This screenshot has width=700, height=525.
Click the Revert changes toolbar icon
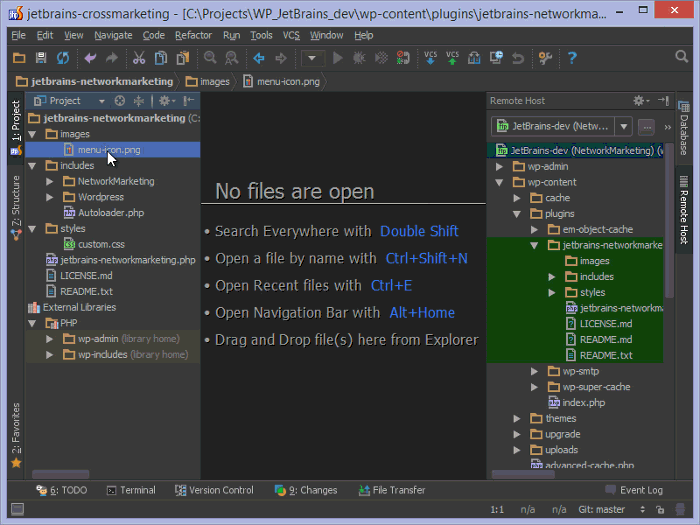(518, 58)
